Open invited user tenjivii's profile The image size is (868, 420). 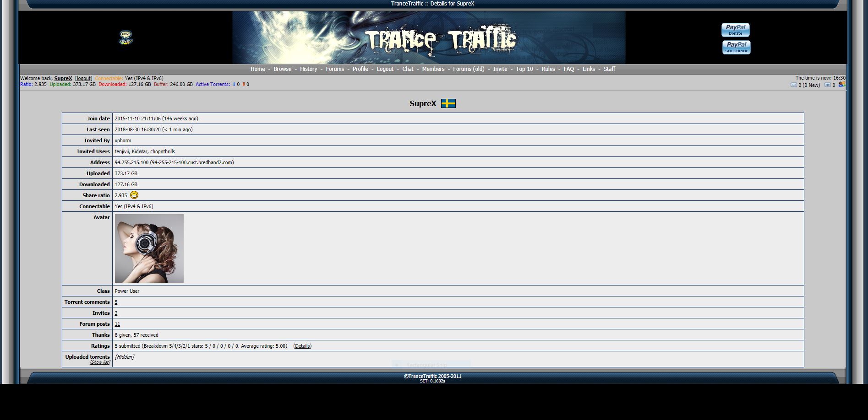pos(122,151)
